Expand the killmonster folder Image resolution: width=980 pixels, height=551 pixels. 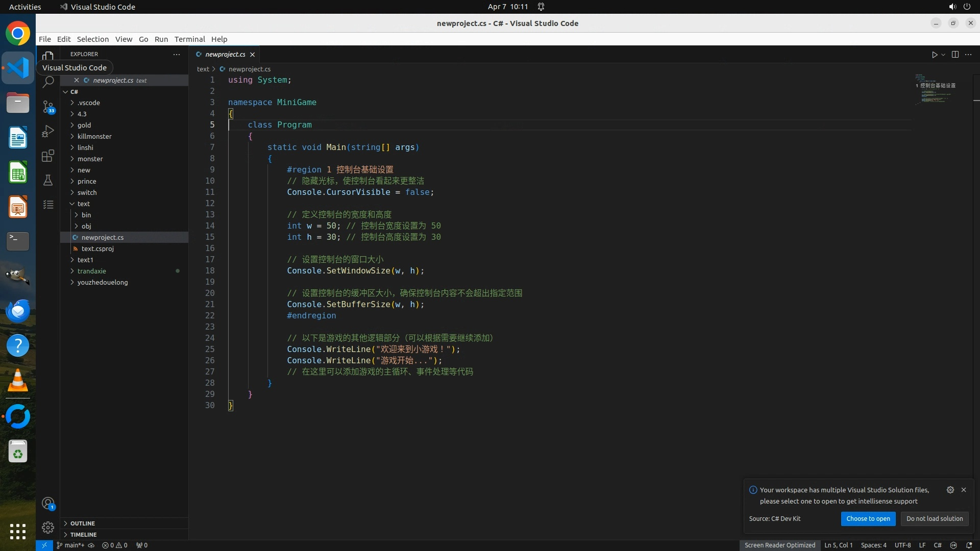(94, 136)
